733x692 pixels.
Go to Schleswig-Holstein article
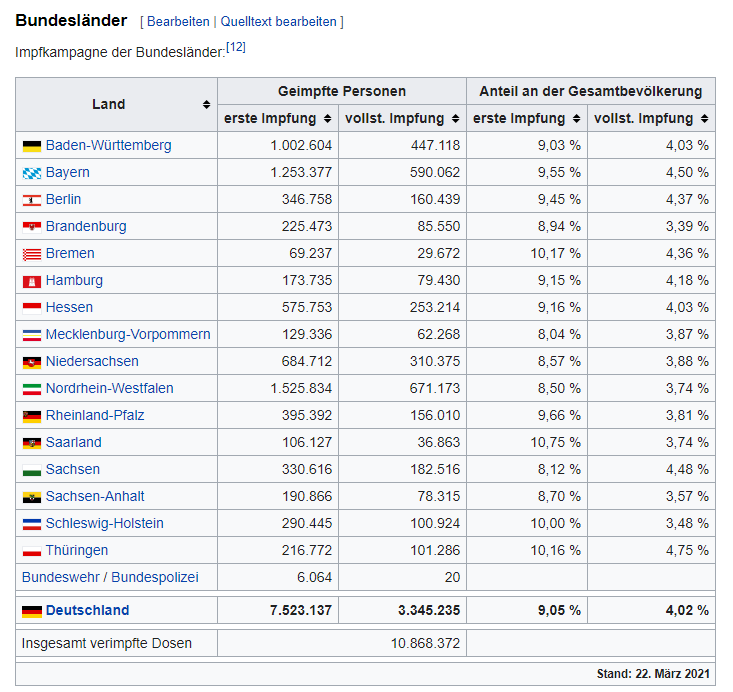[x=104, y=523]
